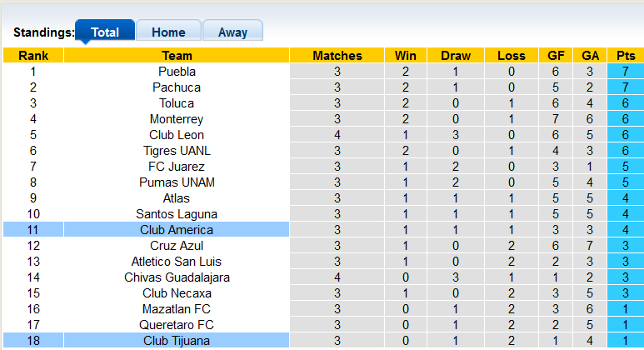Click the Pts column header

[624, 56]
